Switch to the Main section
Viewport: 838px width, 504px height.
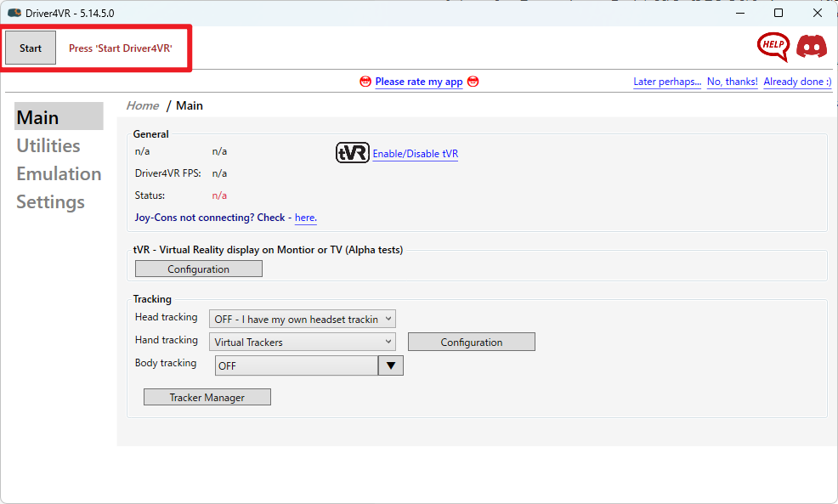59,116
